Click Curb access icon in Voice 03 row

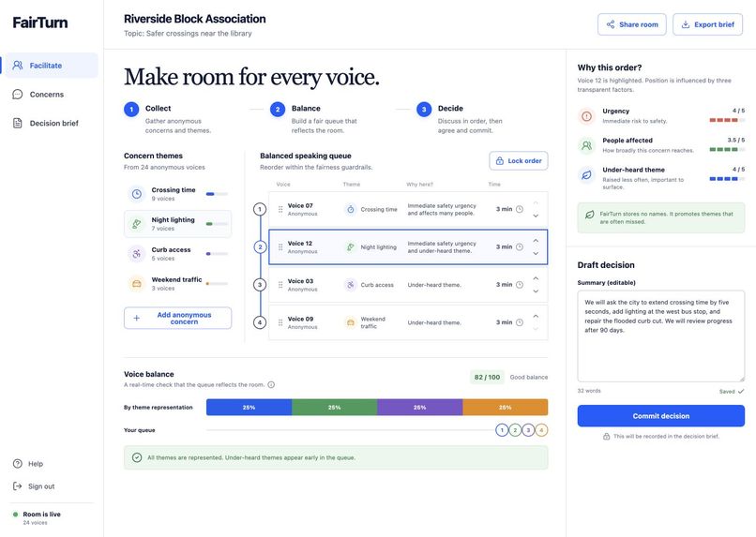click(x=351, y=285)
